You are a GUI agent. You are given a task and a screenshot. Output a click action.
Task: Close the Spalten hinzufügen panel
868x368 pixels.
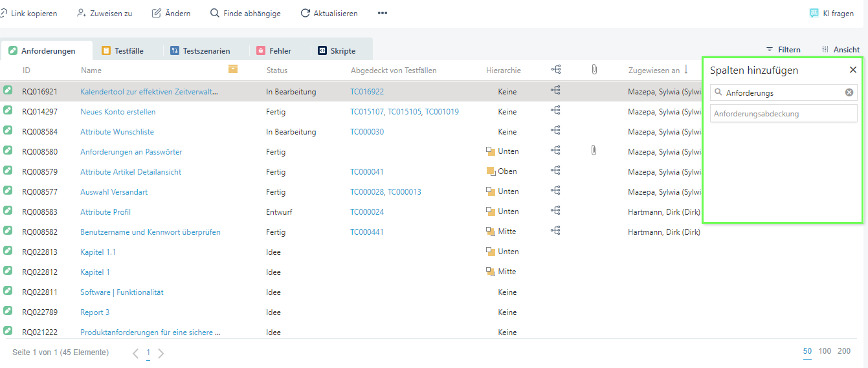click(853, 70)
